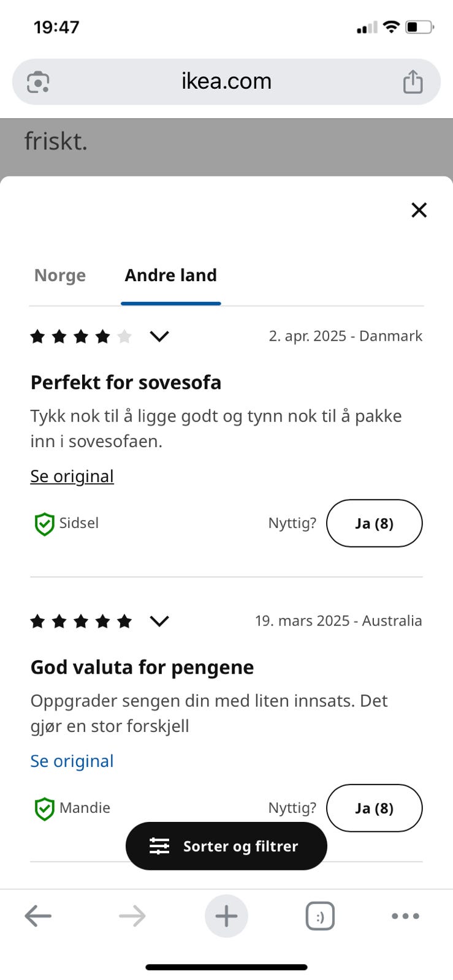Tap the camera search icon in address bar
Image resolution: width=453 pixels, height=980 pixels.
tap(38, 82)
